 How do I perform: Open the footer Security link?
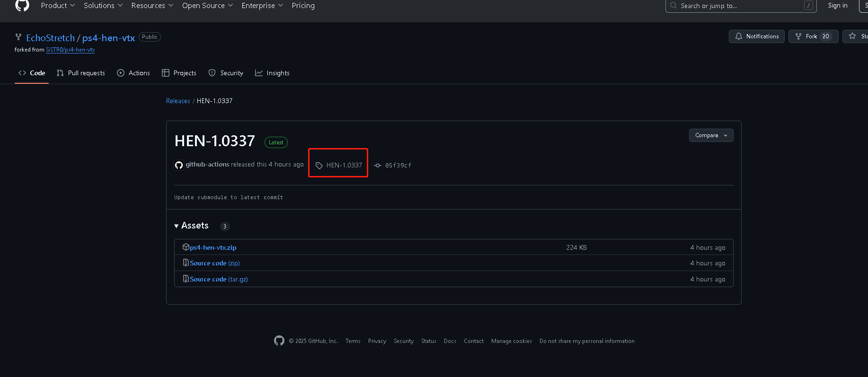[404, 341]
